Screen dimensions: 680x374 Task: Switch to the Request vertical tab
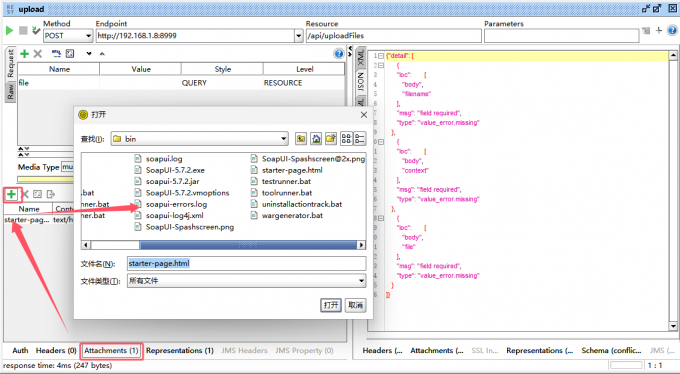[10, 64]
